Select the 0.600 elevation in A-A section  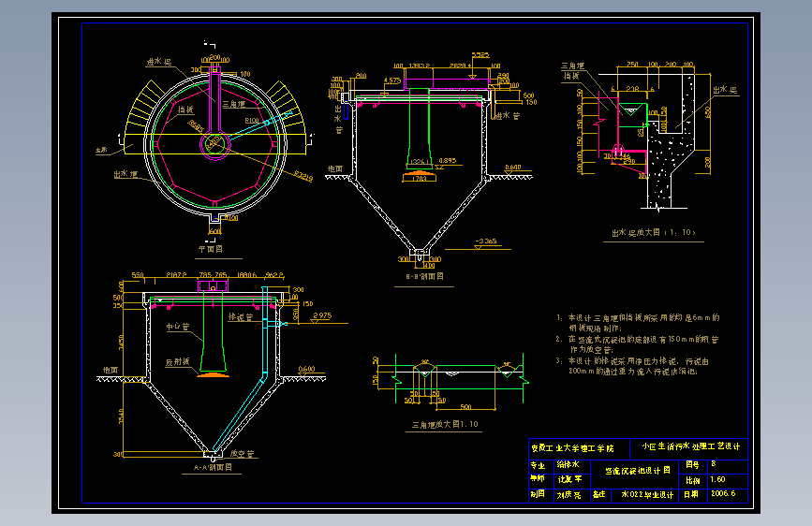point(306,369)
